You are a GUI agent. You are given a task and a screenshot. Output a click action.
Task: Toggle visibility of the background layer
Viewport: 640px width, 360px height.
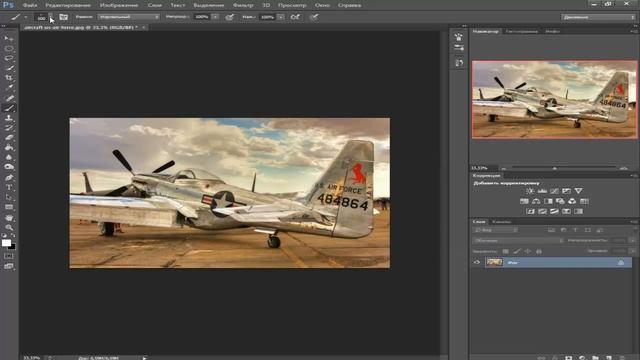pos(477,262)
